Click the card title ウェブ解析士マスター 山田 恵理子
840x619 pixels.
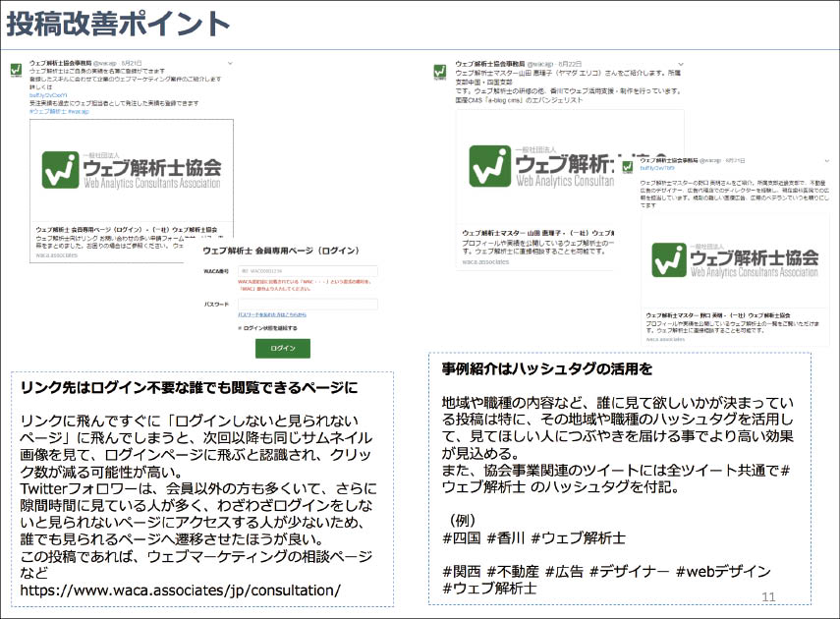(537, 233)
